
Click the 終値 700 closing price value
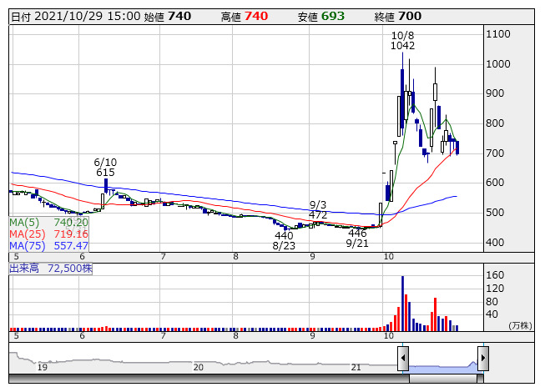pos(410,17)
